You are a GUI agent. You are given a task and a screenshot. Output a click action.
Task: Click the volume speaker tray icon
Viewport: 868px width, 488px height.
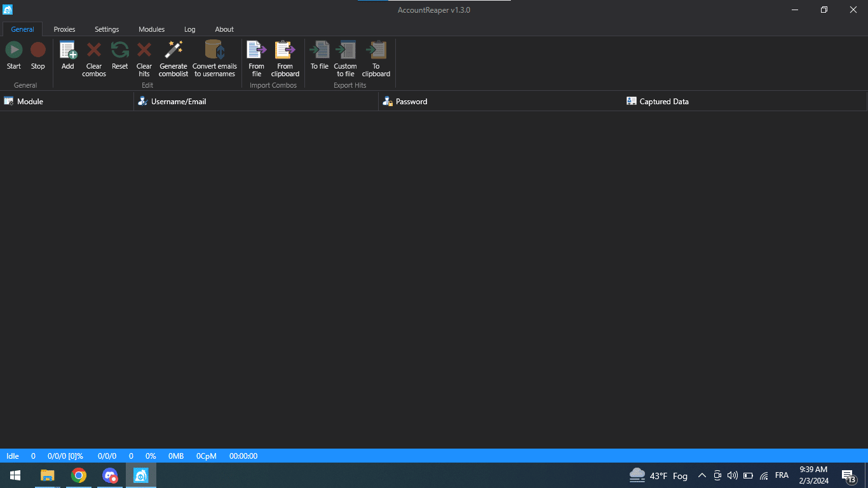[x=733, y=475]
